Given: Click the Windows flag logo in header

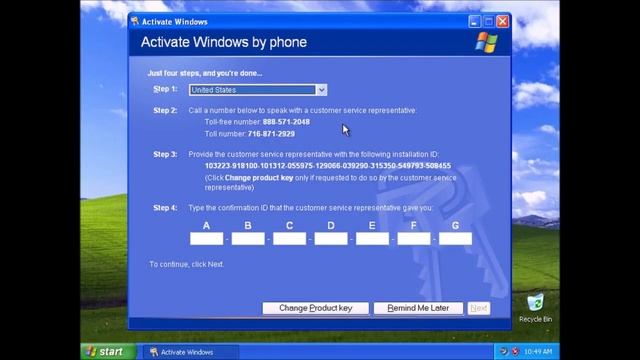Looking at the screenshot, I should point(487,42).
